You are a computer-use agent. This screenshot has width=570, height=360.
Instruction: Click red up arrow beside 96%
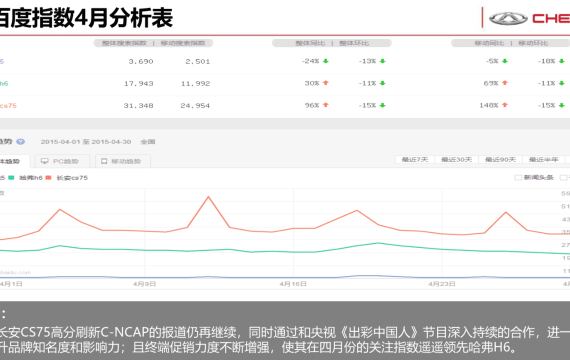point(326,105)
